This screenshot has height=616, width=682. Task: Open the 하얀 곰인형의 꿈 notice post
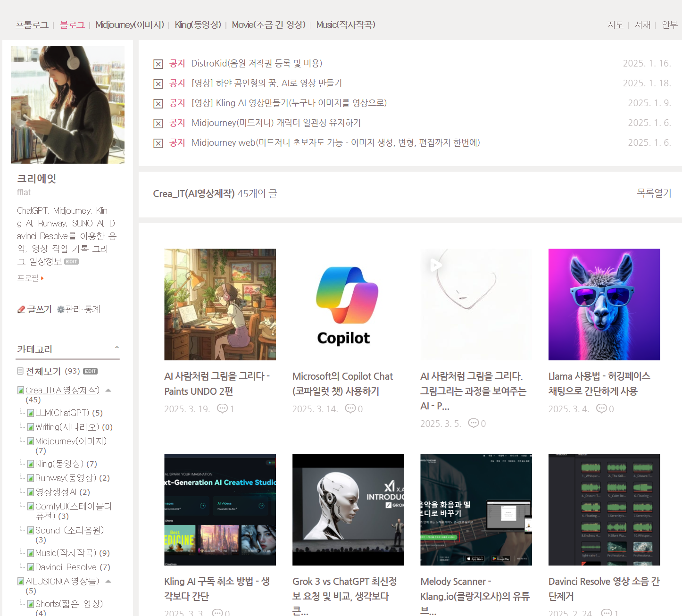point(266,83)
